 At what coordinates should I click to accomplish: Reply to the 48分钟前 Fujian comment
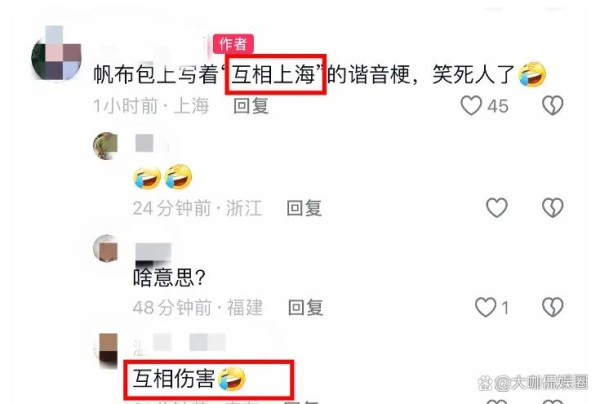pos(305,308)
